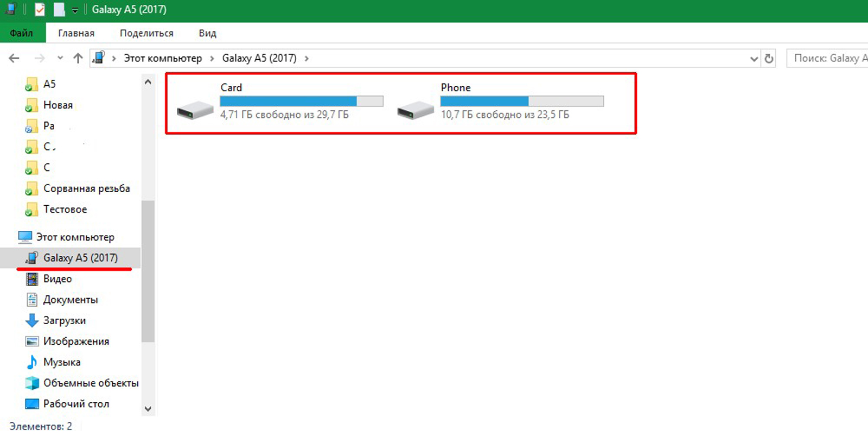This screenshot has height=436, width=868.
Task: Expand chevron before Этот компьютер in address bar
Action: click(x=114, y=58)
